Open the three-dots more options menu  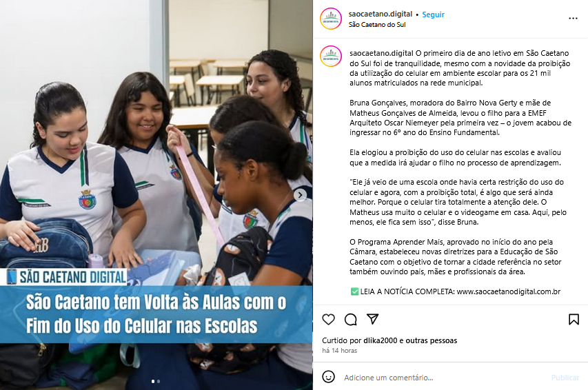coord(573,19)
